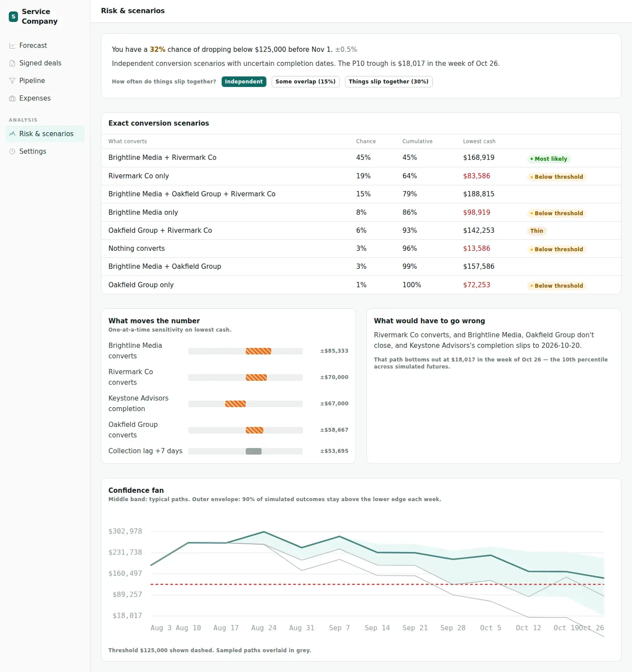This screenshot has width=632, height=672.
Task: Click the $302,978 axis label
Action: point(125,531)
